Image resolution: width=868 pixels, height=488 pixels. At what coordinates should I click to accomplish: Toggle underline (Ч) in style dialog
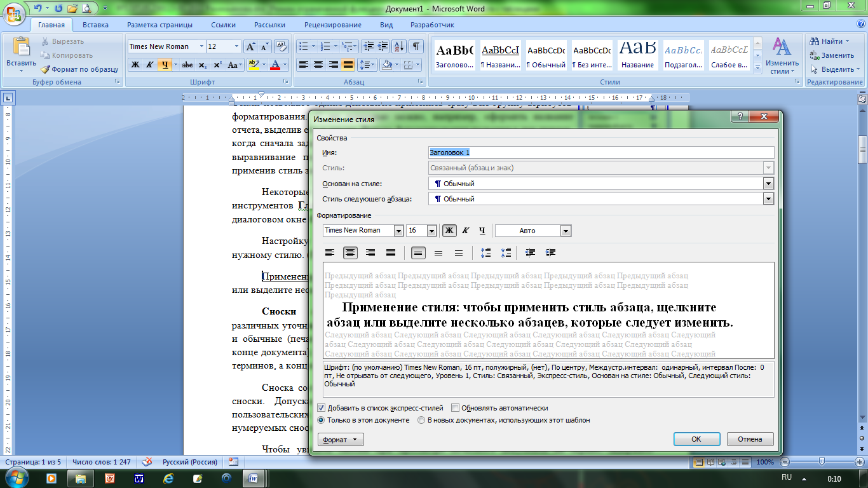pyautogui.click(x=482, y=231)
